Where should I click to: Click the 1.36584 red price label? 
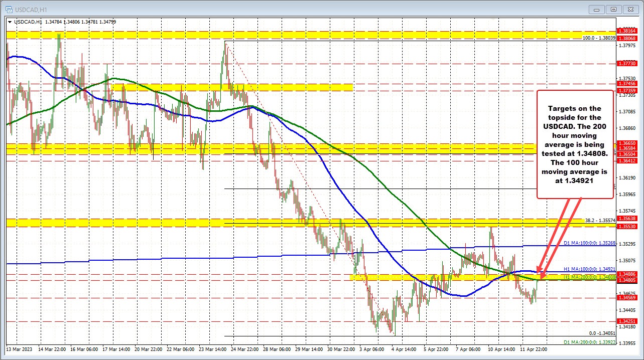627,148
